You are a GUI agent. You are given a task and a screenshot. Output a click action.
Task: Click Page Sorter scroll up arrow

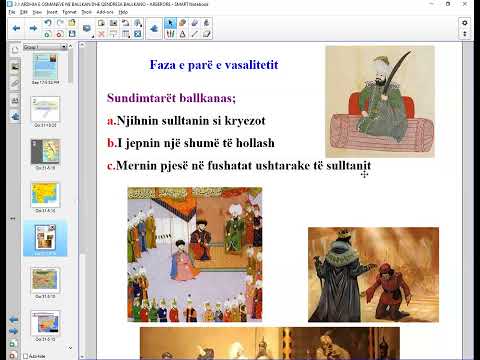point(70,46)
